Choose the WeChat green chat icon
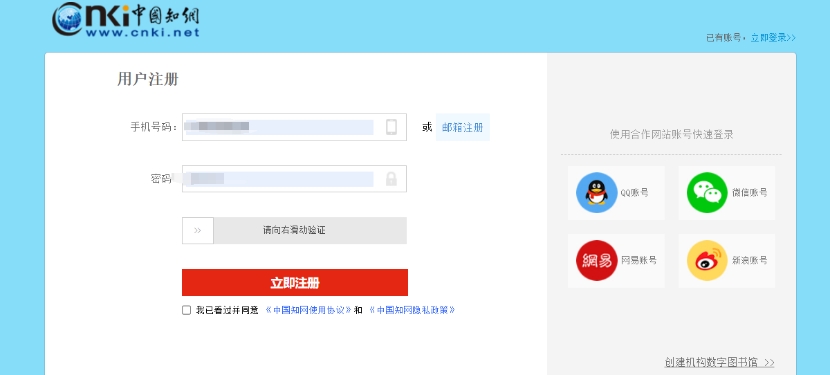 [708, 193]
